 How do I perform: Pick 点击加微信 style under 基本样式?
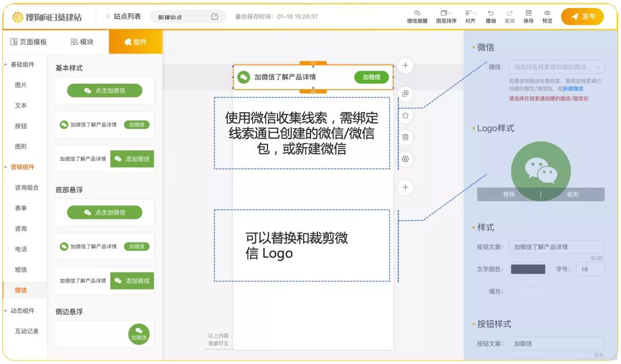coord(105,91)
